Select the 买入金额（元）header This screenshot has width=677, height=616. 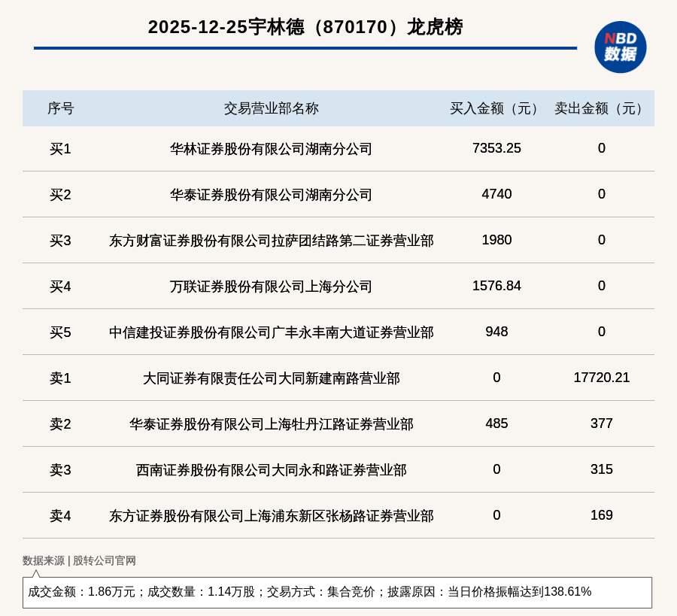tap(491, 108)
